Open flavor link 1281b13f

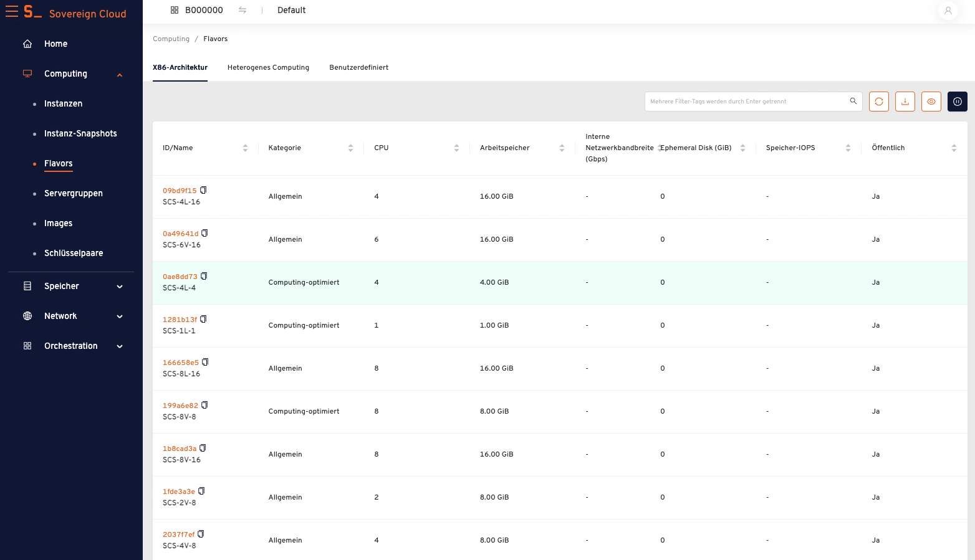point(180,320)
